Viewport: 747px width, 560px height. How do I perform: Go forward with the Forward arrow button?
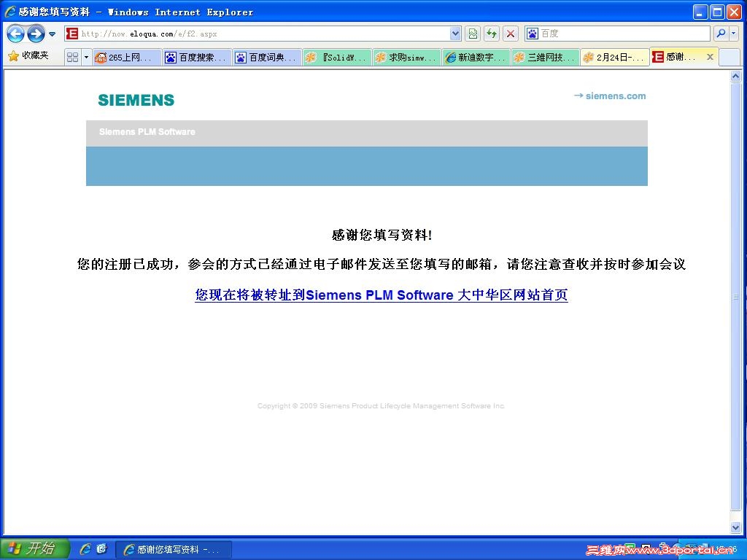(36, 34)
